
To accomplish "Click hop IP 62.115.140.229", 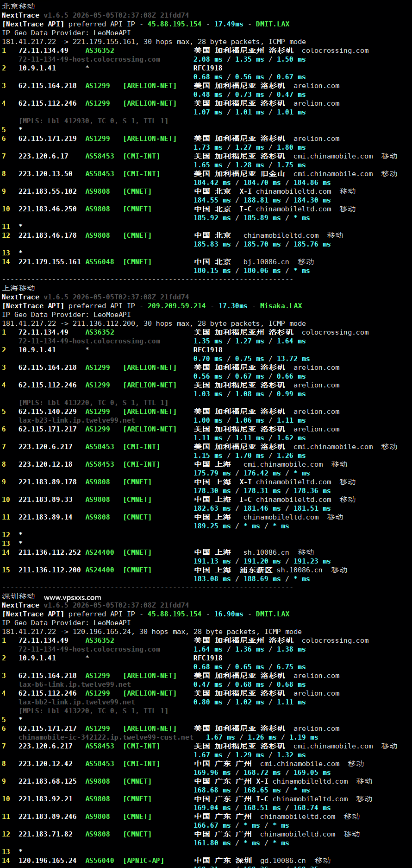I will pos(48,412).
